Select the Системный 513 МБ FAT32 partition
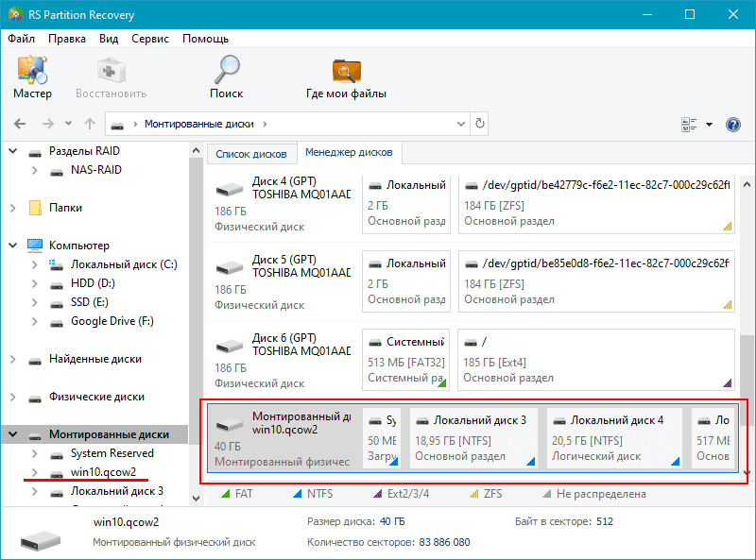 (x=406, y=360)
